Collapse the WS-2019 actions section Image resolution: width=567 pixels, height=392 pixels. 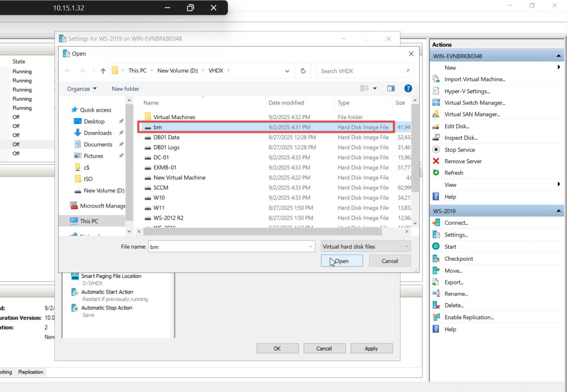(x=559, y=211)
